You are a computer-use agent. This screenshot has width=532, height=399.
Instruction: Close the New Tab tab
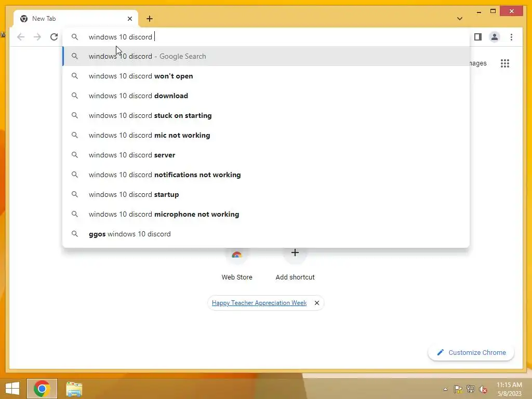[129, 19]
